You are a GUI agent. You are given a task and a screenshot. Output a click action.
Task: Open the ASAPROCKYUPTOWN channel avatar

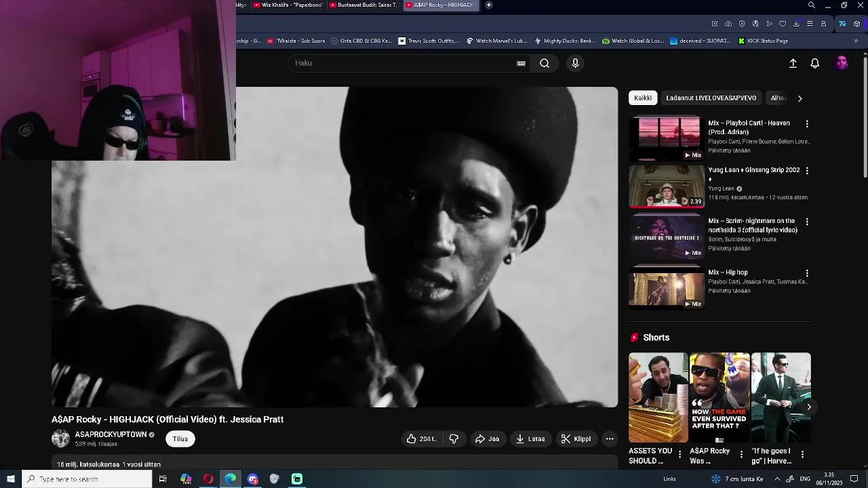click(x=60, y=439)
